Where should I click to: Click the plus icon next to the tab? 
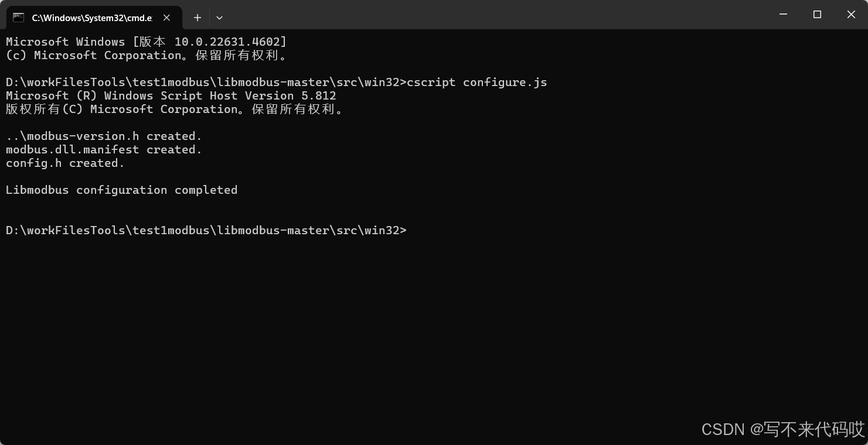(197, 18)
